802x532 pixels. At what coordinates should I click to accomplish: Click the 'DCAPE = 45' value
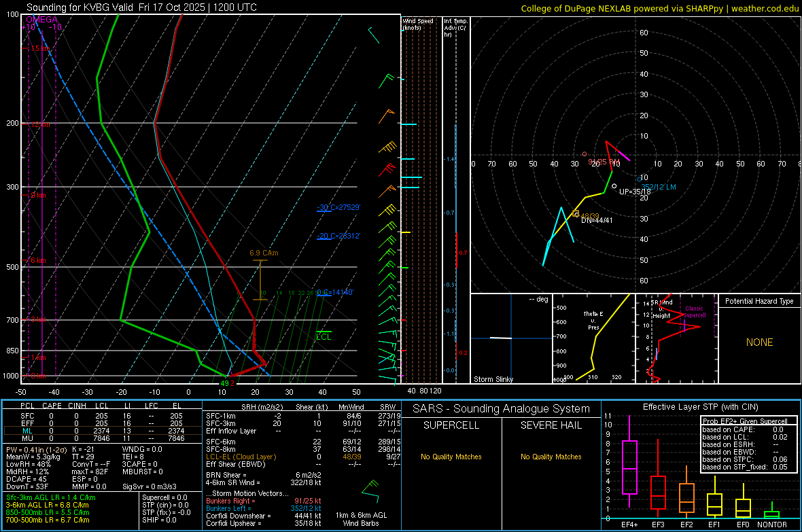26,479
